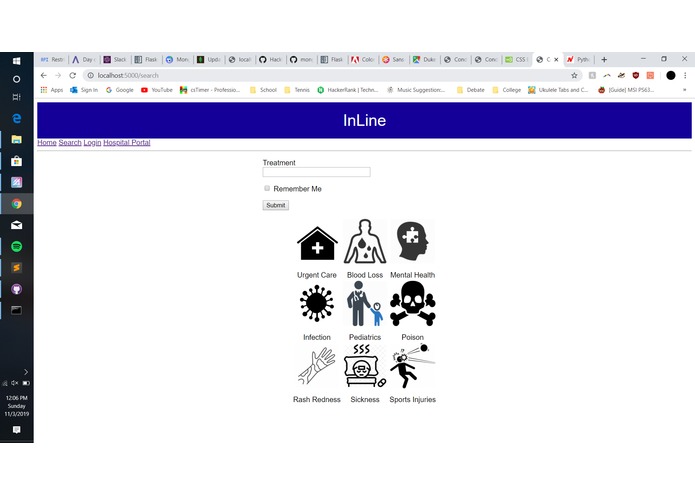Open the Windows Start menu
The height and width of the screenshot is (494, 695).
click(x=16, y=61)
